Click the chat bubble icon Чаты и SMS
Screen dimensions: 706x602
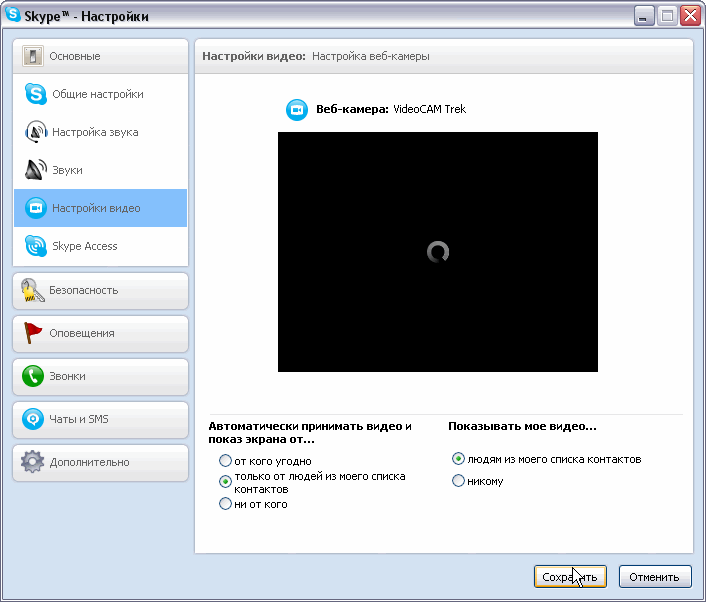point(33,419)
